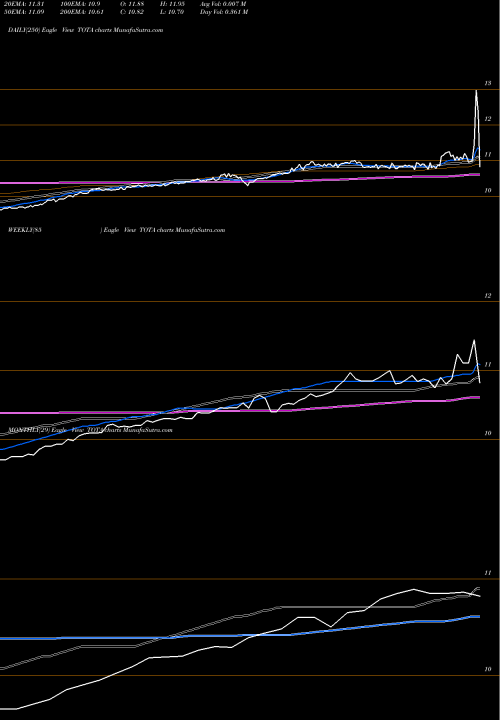Click the 12 price label on the daily chart
The width and height of the screenshot is (500, 720).
[488, 119]
